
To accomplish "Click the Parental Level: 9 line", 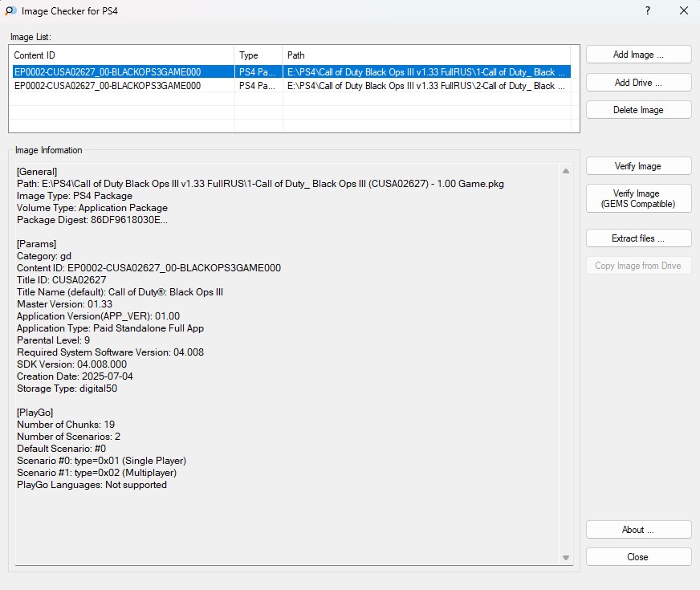I will pos(53,340).
